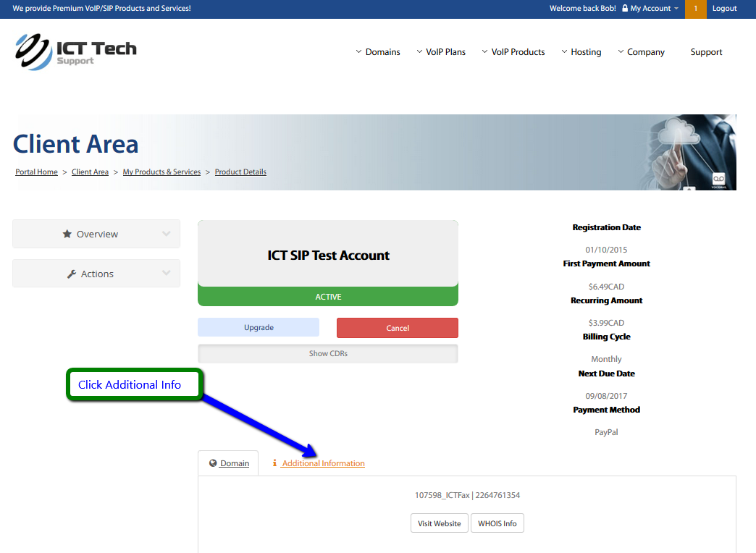Click the Show CDRs button

tap(328, 354)
